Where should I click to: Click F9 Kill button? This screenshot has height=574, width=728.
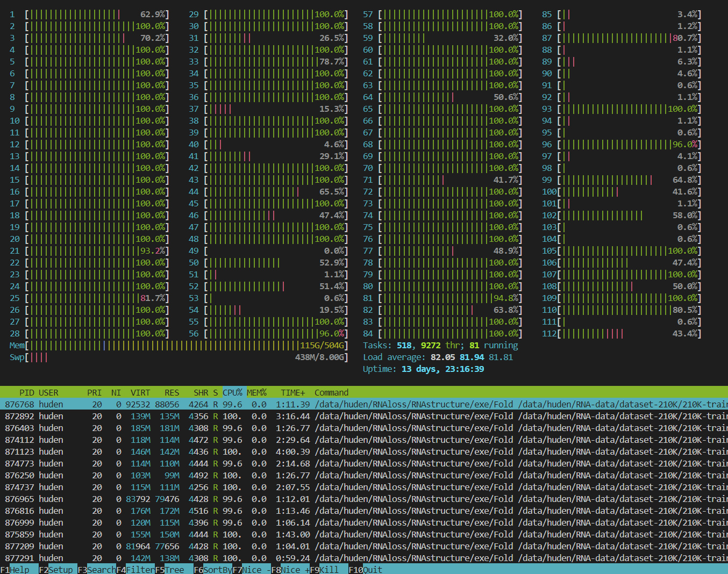coord(329,570)
